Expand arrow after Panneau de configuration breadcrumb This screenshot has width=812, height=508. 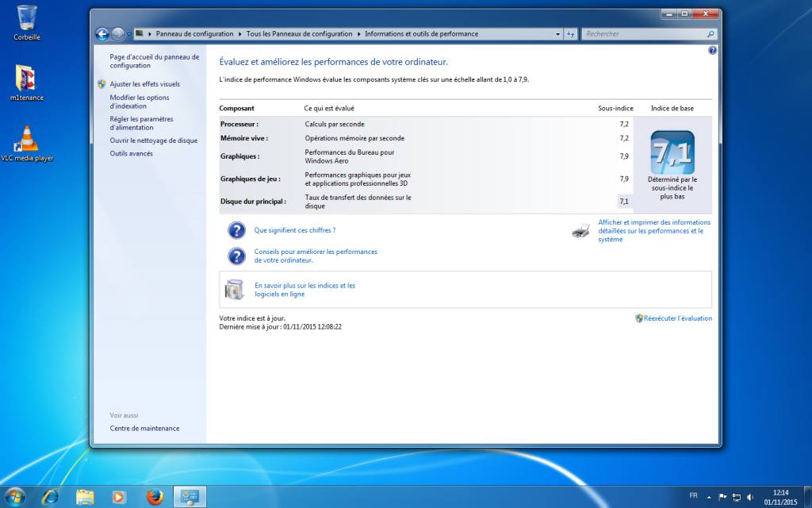(240, 34)
